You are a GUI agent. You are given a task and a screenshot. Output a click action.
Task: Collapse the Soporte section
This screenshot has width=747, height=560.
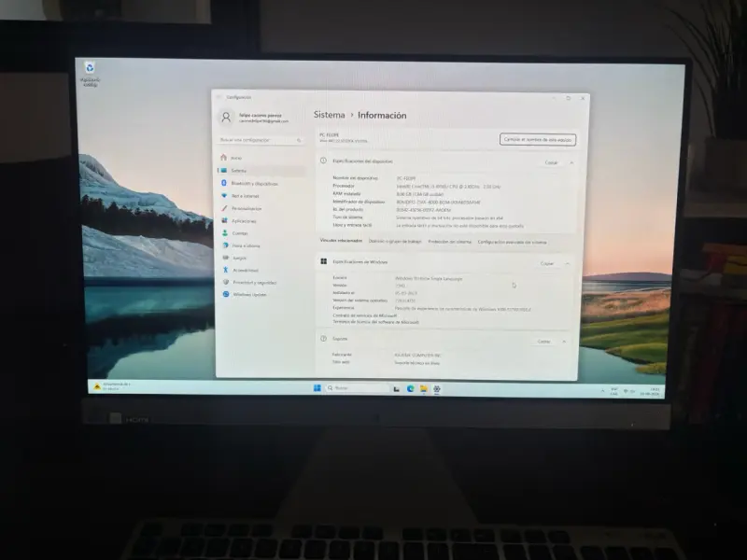pyautogui.click(x=564, y=342)
